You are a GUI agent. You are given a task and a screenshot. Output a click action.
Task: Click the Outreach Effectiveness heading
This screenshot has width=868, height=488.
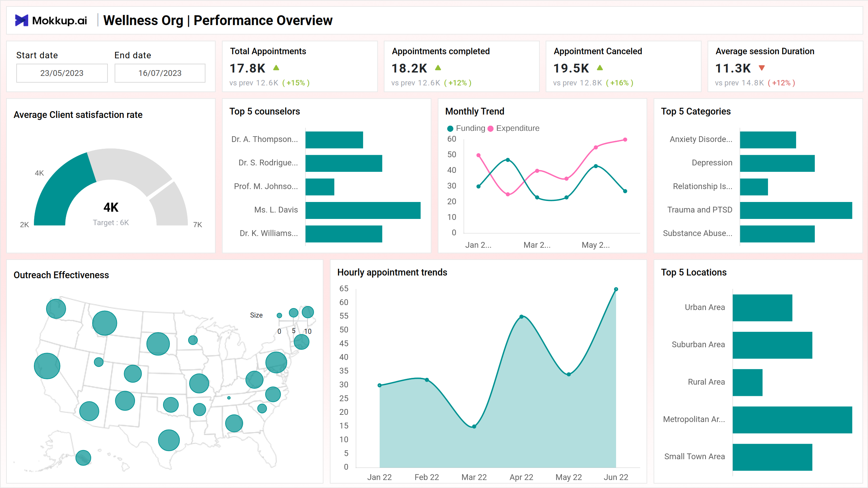(x=61, y=275)
